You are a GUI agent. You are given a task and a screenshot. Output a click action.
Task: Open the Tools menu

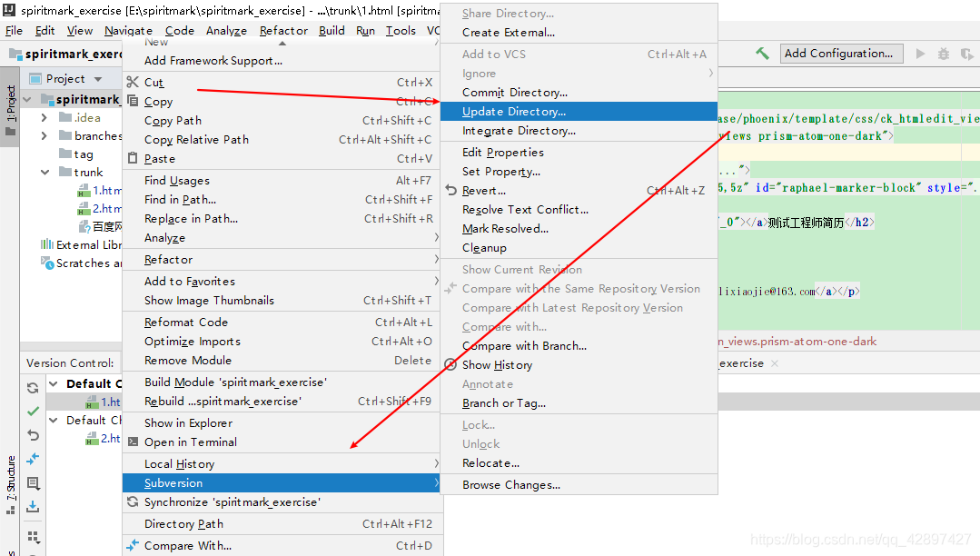(x=401, y=31)
